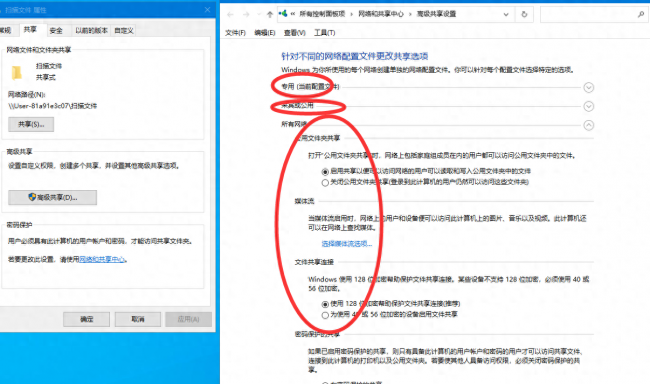Click the 共享(S)... button

(31, 124)
